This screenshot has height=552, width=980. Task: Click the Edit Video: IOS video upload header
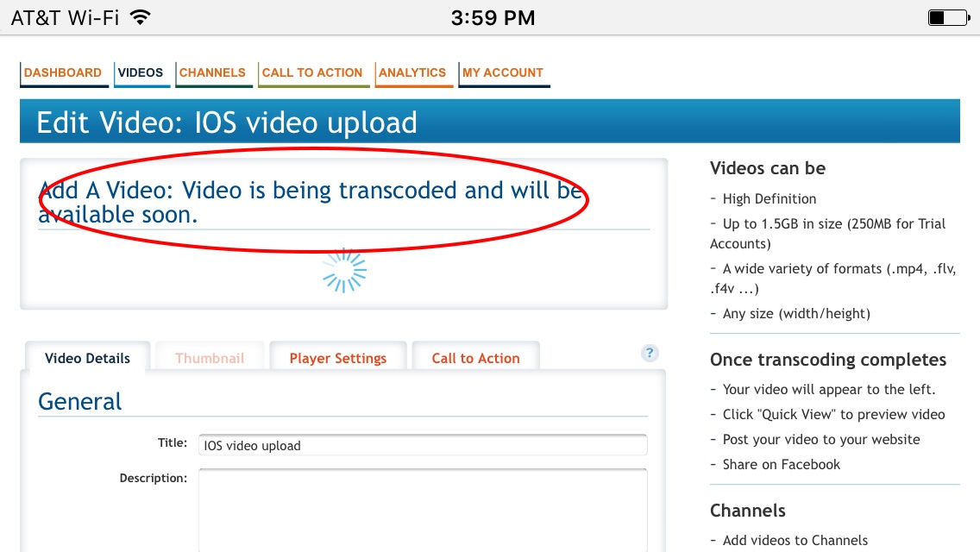click(x=489, y=122)
